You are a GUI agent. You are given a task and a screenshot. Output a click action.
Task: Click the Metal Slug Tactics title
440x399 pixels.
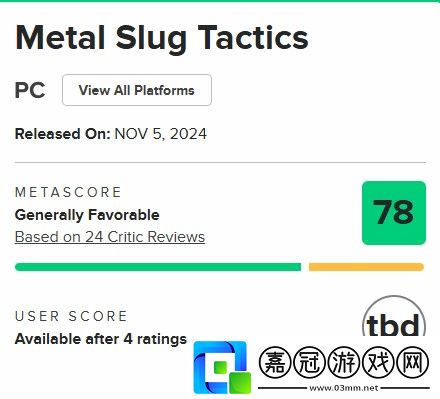tap(162, 38)
